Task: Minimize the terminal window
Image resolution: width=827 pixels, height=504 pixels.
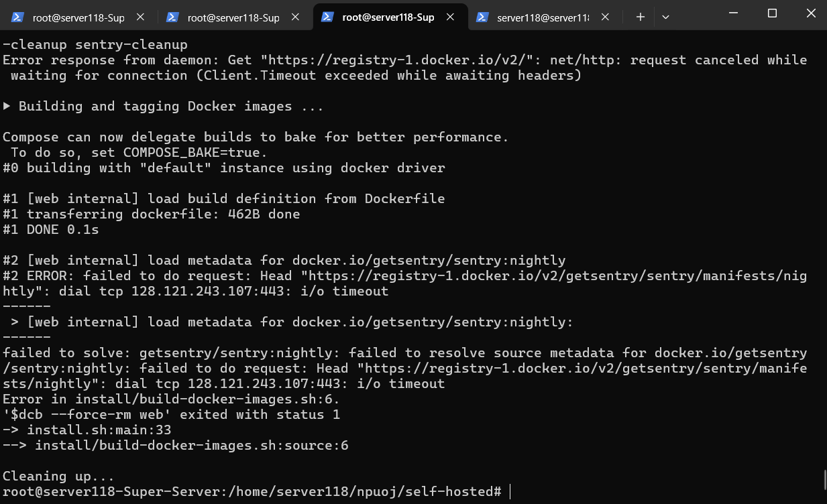Action: [733, 13]
